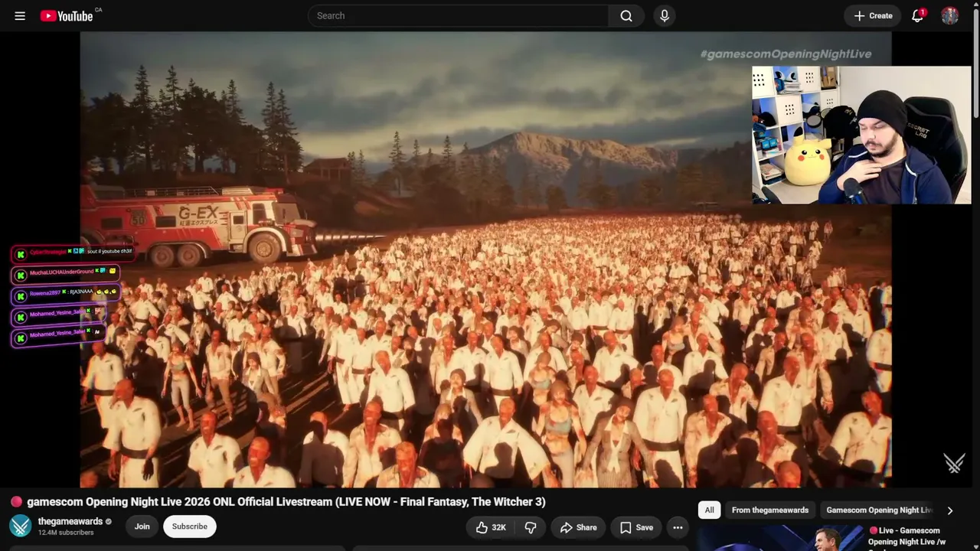Focus the Search input field
Screen dimensions: 980x551
tap(458, 15)
